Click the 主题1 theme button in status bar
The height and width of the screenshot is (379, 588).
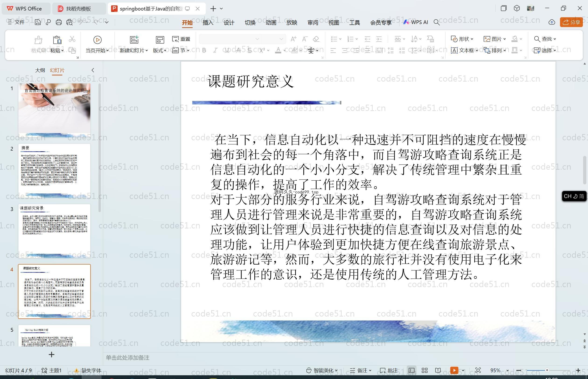point(52,370)
